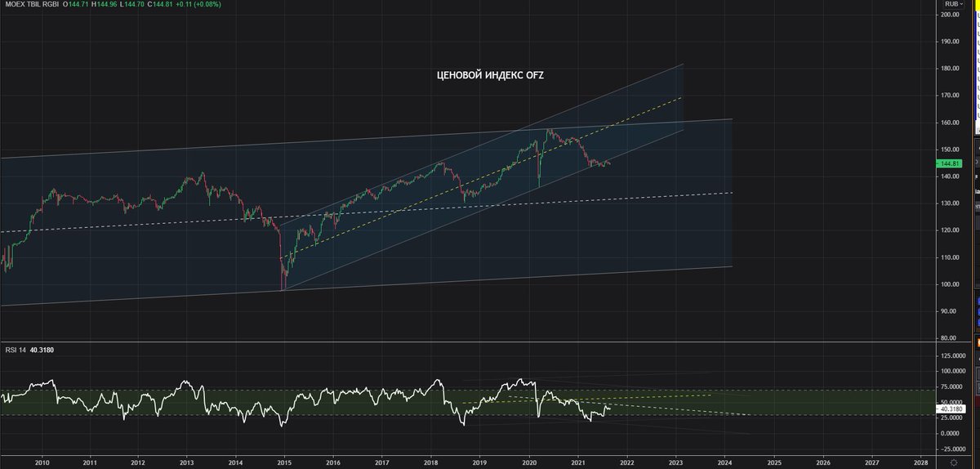This screenshot has width=980, height=469.
Task: Click the 2028 label on the time axis
Action: (x=920, y=461)
